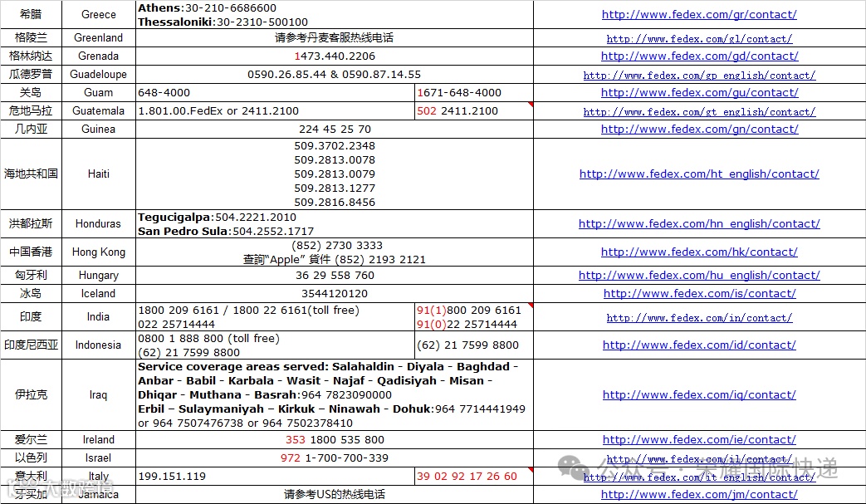Select the 'Ireland' country cell

pyautogui.click(x=99, y=439)
